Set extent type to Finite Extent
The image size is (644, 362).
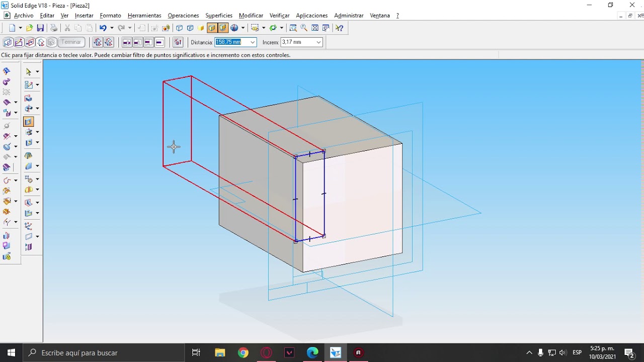coord(159,42)
